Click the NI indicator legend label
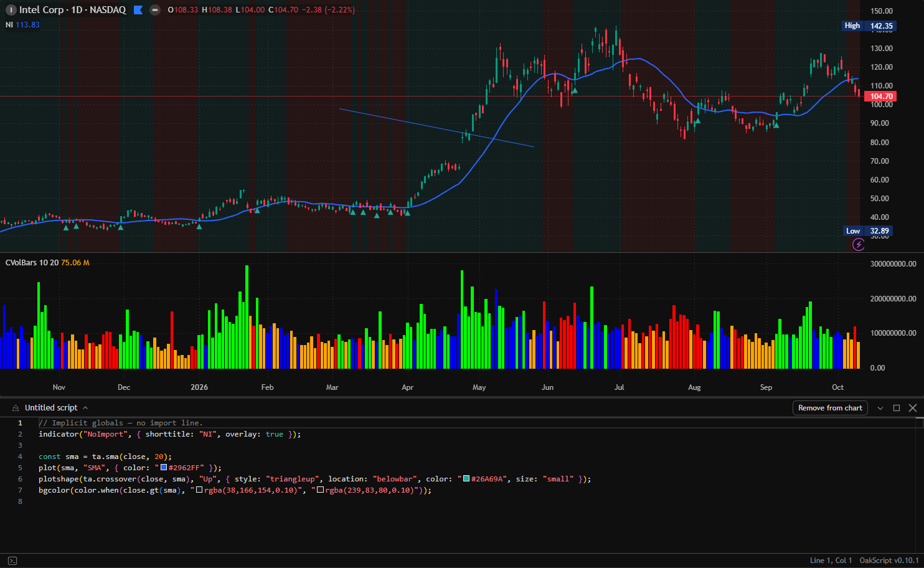924x568 pixels. [x=9, y=25]
